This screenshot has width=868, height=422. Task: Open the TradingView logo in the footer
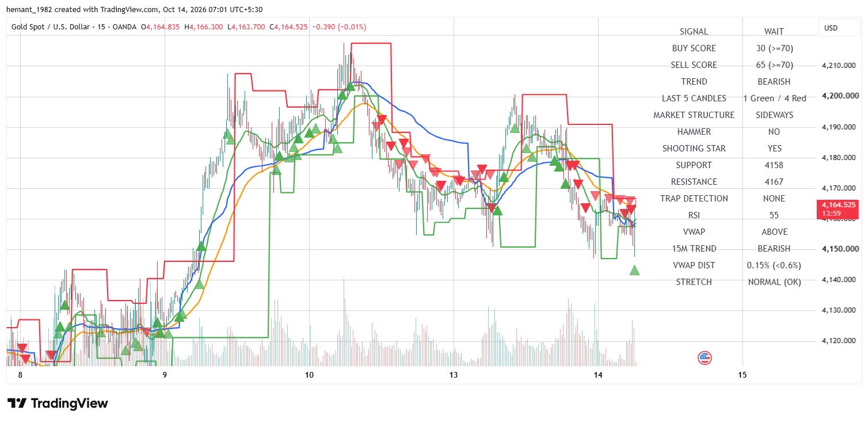coord(58,403)
